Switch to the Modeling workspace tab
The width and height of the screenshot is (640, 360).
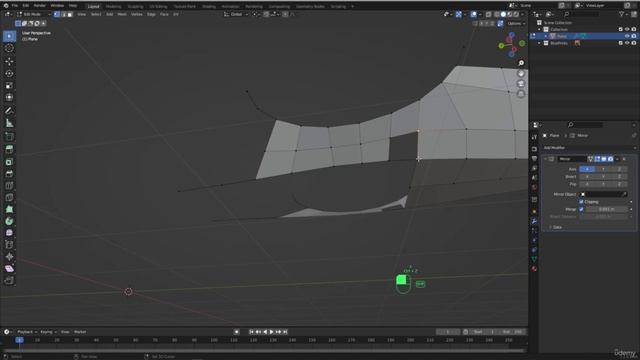(113, 7)
